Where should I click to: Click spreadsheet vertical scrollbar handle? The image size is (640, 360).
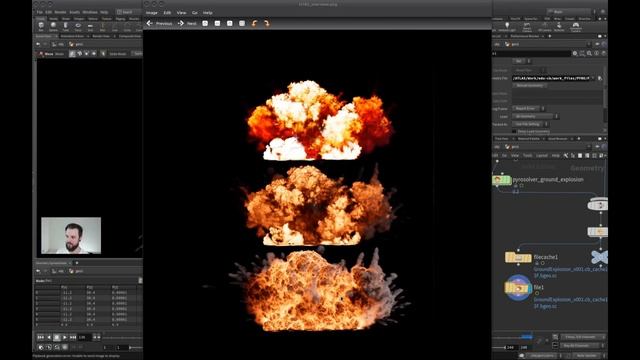pos(140,280)
